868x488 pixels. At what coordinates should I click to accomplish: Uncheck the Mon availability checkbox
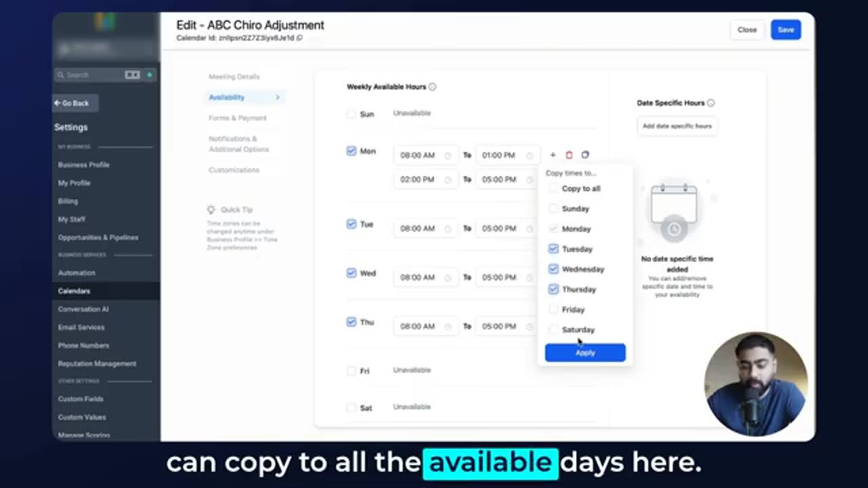click(351, 151)
